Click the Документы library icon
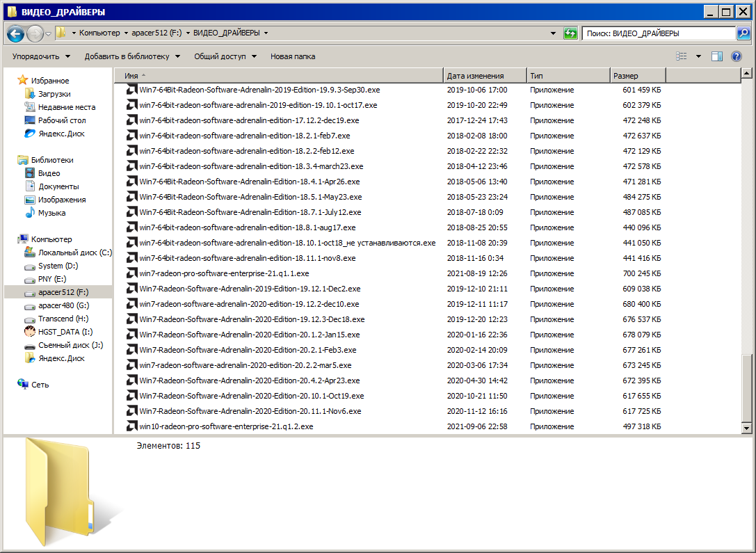Viewport: 756px width, 553px height. 30,186
